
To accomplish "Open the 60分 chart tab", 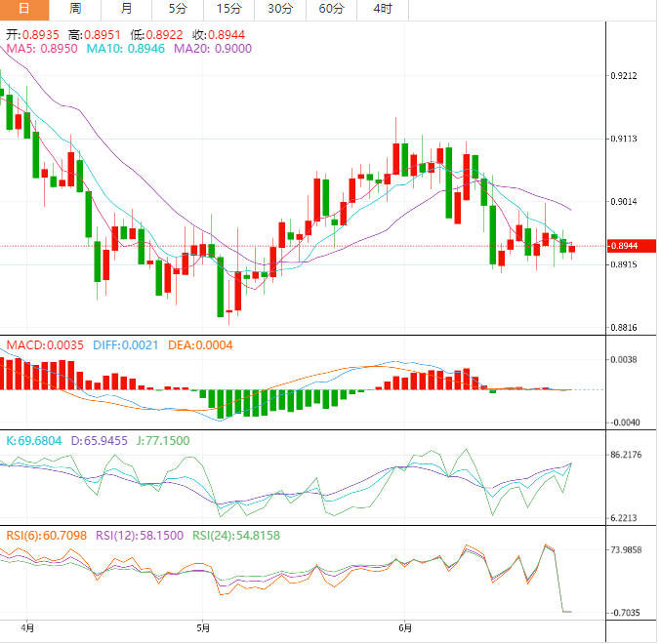I will (331, 9).
